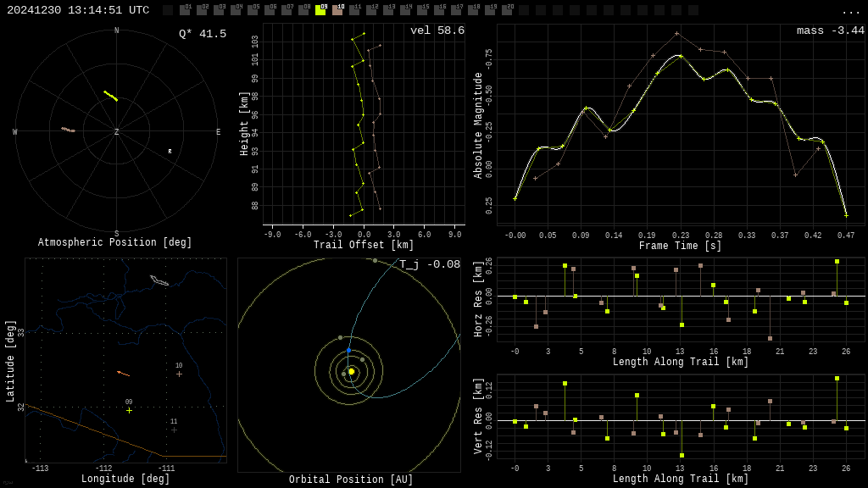This screenshot has width=868, height=488.
Task: Click the gray station 11 cross on map
Action: click(x=174, y=430)
